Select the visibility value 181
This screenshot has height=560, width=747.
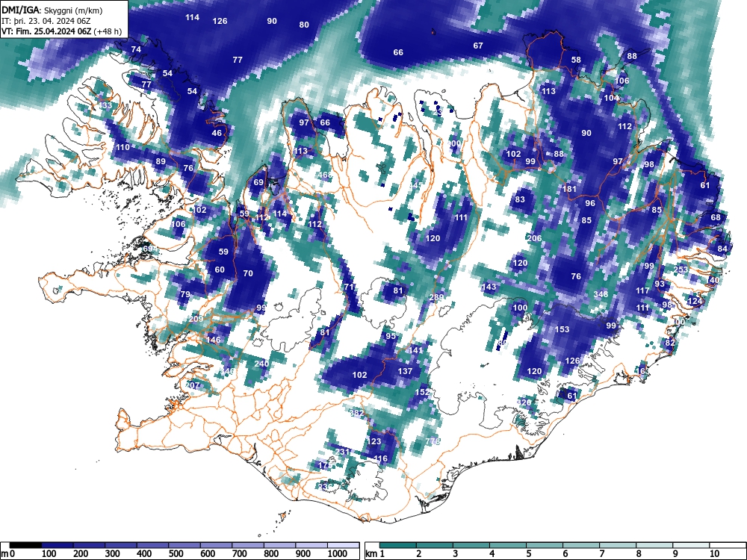(x=569, y=189)
